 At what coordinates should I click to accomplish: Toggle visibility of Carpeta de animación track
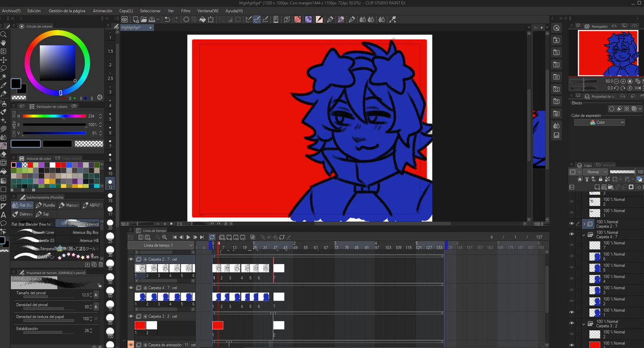131,345
